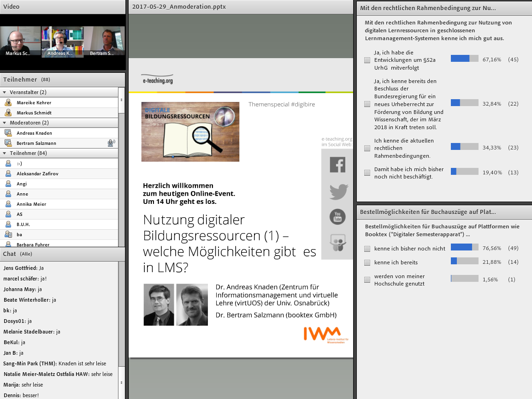Click the presenter icon next to Andreas Knaden
Viewport: 532px width, 399px height.
pos(8,133)
